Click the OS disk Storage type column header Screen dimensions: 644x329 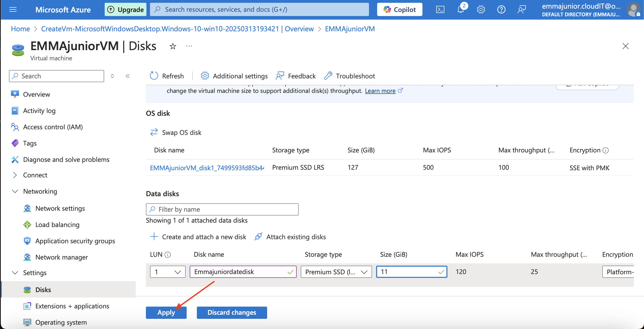click(291, 150)
